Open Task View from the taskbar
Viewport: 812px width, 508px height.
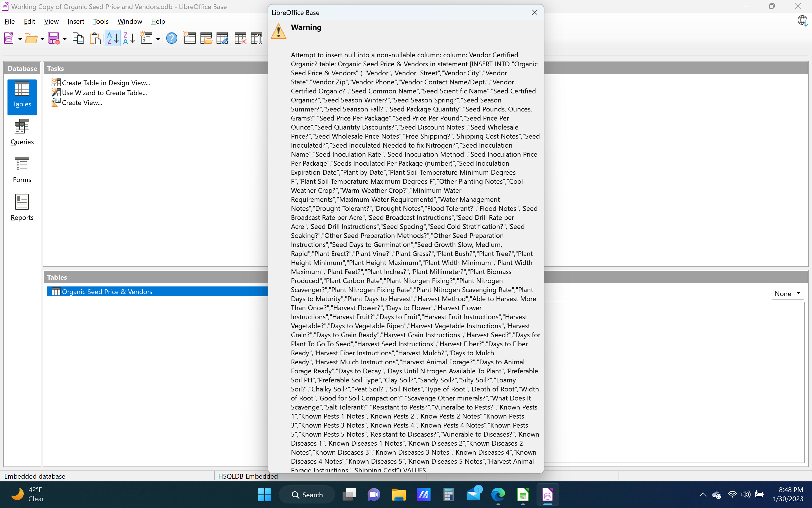[x=349, y=494]
